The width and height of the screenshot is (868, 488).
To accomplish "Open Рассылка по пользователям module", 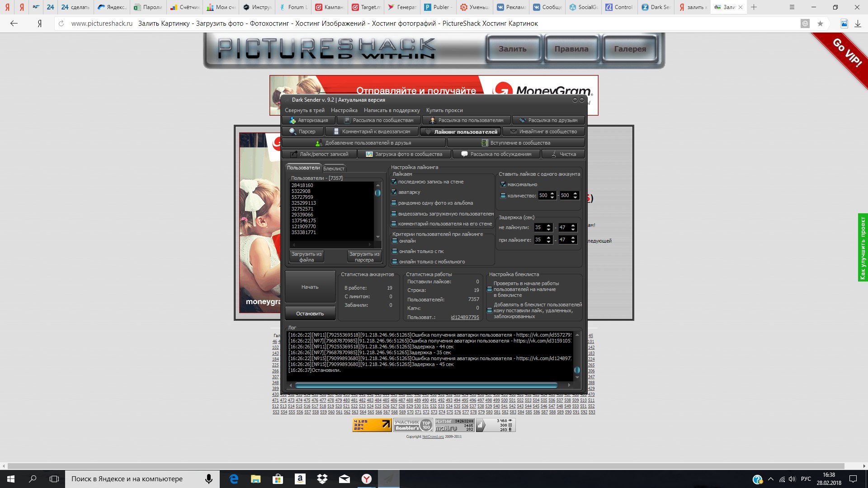I will click(466, 120).
